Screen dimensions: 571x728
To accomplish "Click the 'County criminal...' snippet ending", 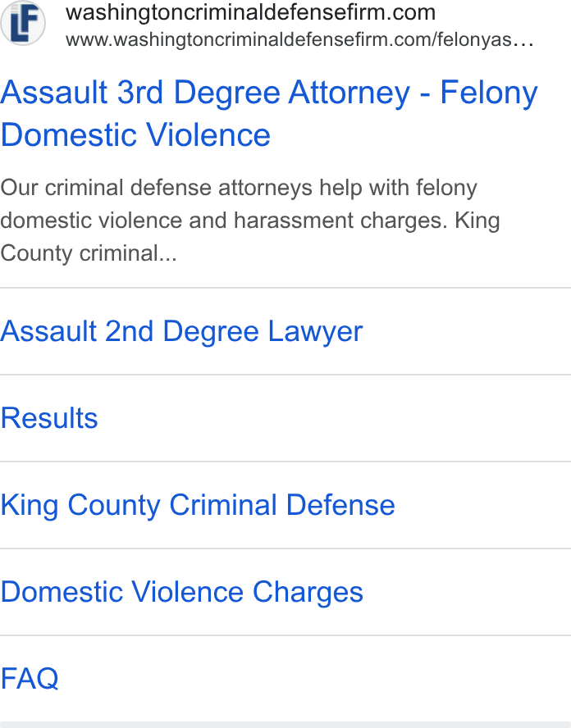I will [89, 253].
